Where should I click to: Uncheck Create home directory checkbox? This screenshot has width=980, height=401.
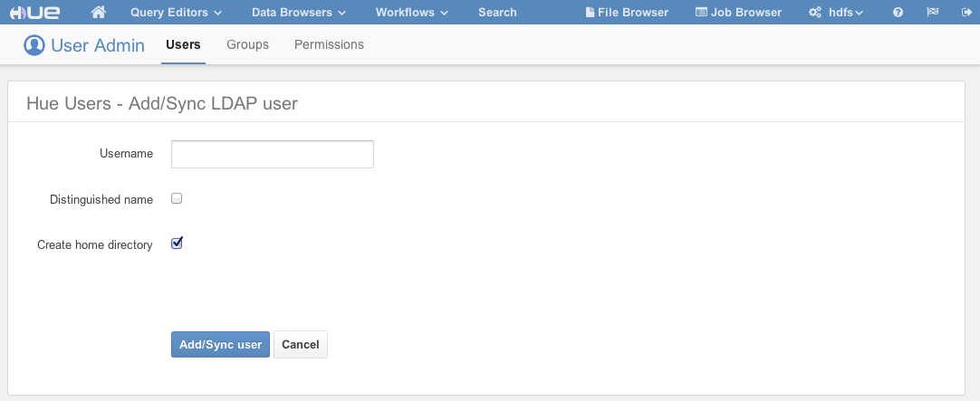point(177,243)
